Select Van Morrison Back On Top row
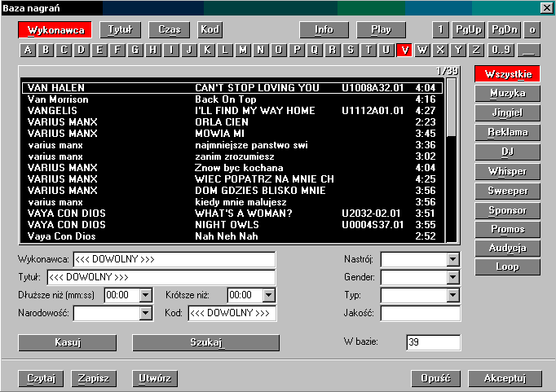The width and height of the screenshot is (556, 392). (232, 99)
